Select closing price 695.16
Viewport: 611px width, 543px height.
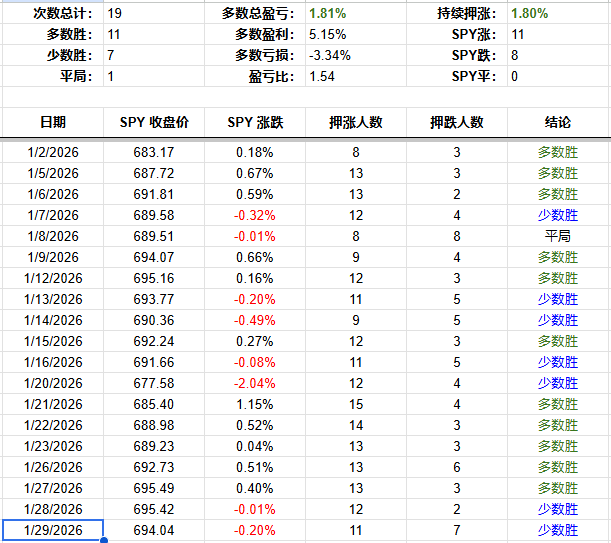click(154, 278)
